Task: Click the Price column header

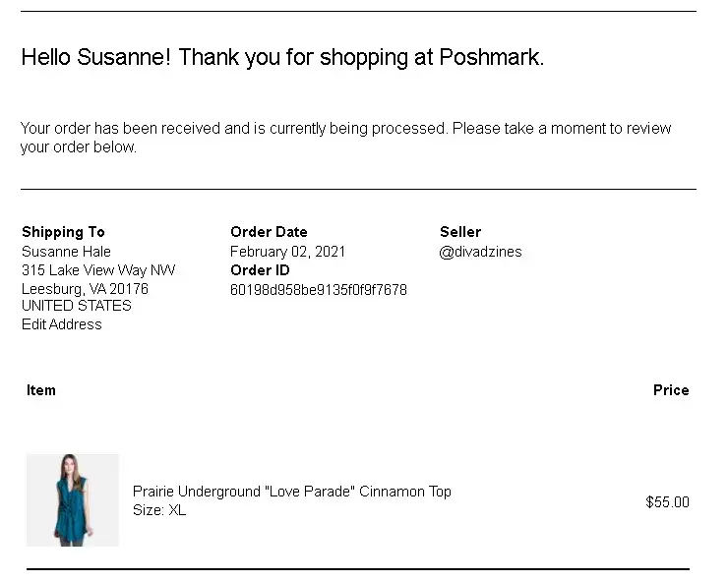Action: tap(670, 390)
